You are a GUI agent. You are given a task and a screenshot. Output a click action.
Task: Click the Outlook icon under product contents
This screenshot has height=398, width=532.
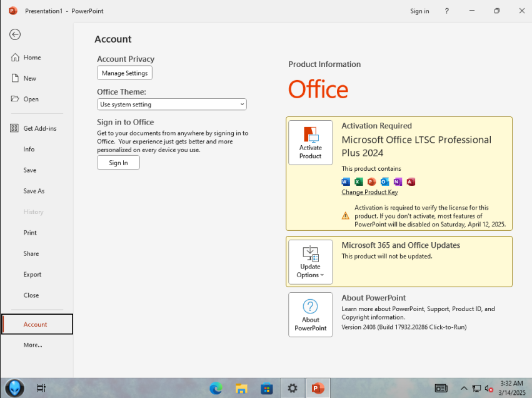[x=384, y=181]
